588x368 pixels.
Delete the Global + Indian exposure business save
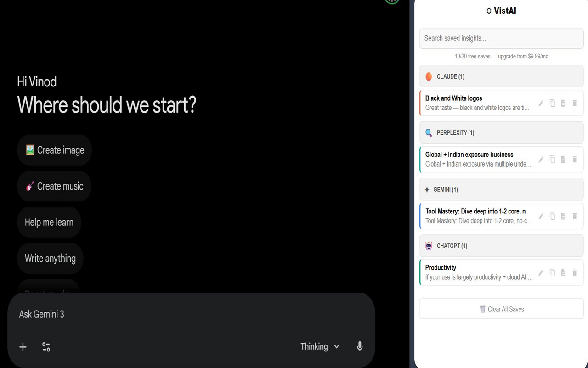574,160
